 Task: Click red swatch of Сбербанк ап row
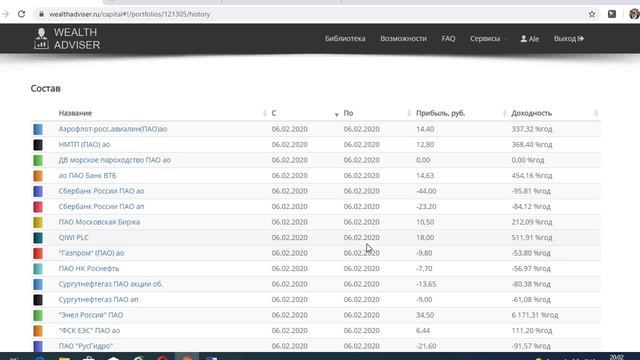pyautogui.click(x=38, y=207)
